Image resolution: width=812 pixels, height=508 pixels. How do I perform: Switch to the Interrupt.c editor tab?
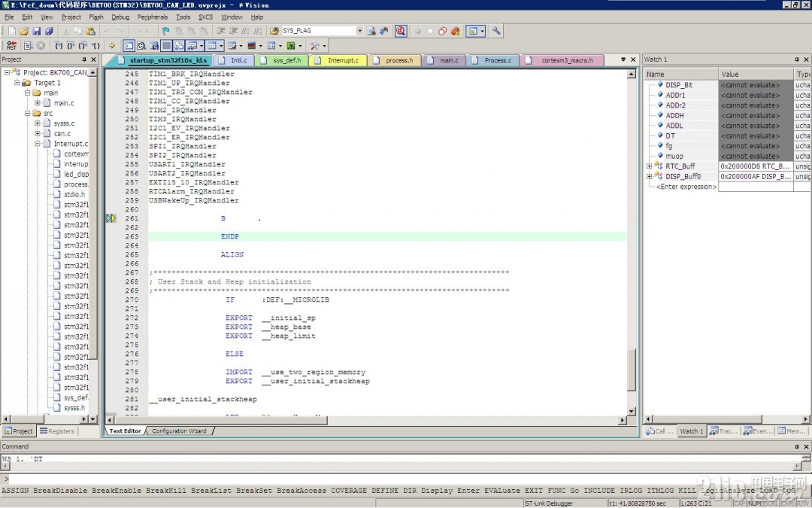point(338,60)
